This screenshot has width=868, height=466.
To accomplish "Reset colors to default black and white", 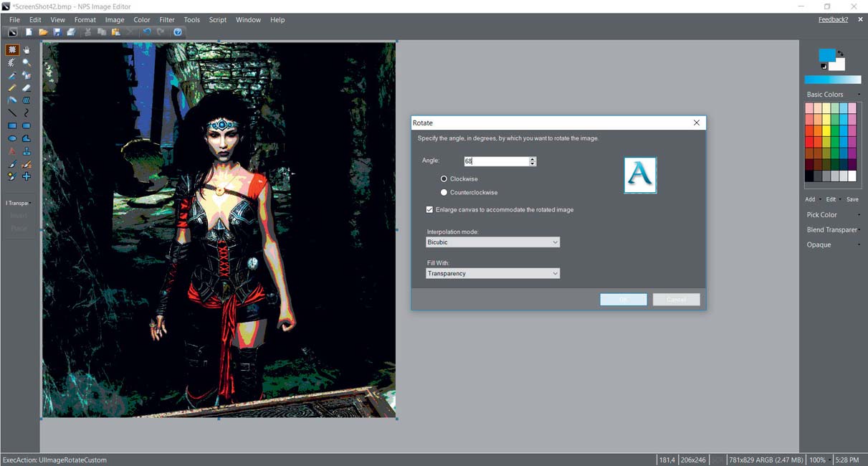I will 824,67.
